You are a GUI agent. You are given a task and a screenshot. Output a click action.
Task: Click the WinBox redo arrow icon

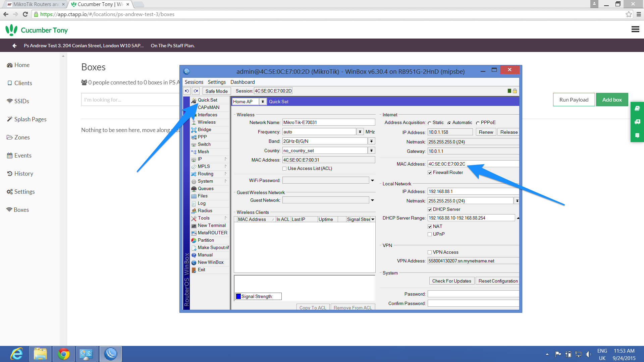[x=196, y=91]
